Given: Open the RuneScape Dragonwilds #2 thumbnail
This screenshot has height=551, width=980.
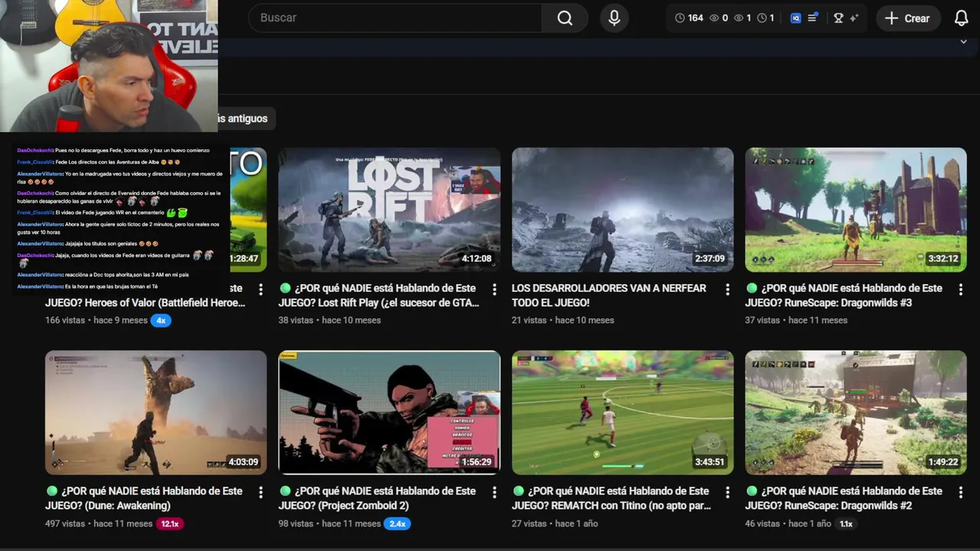Looking at the screenshot, I should pos(856,412).
